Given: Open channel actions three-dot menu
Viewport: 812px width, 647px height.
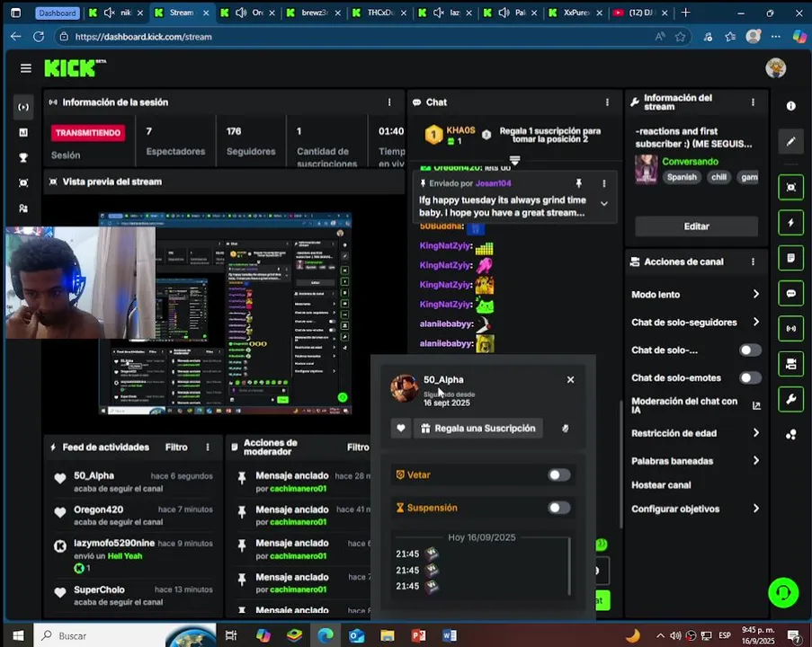Looking at the screenshot, I should [753, 261].
